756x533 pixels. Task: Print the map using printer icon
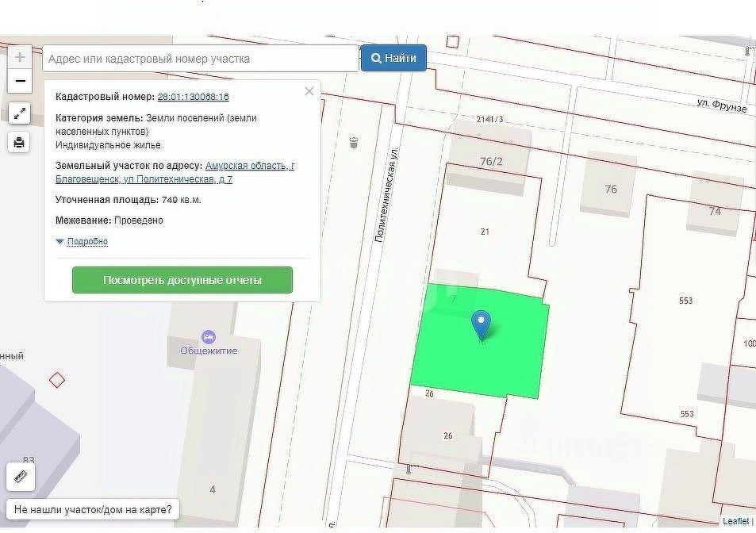(x=19, y=143)
